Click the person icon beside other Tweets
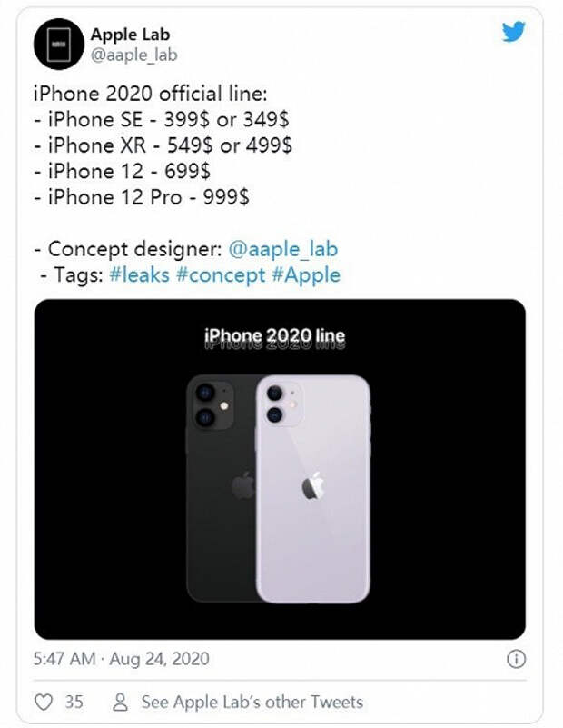This screenshot has height=728, width=563. (120, 702)
